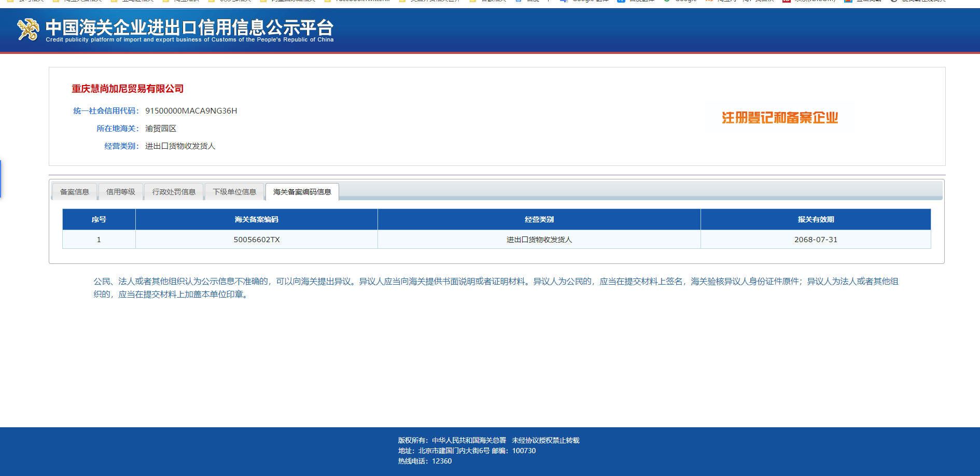Click the 海关备案编码 column header

[x=257, y=219]
